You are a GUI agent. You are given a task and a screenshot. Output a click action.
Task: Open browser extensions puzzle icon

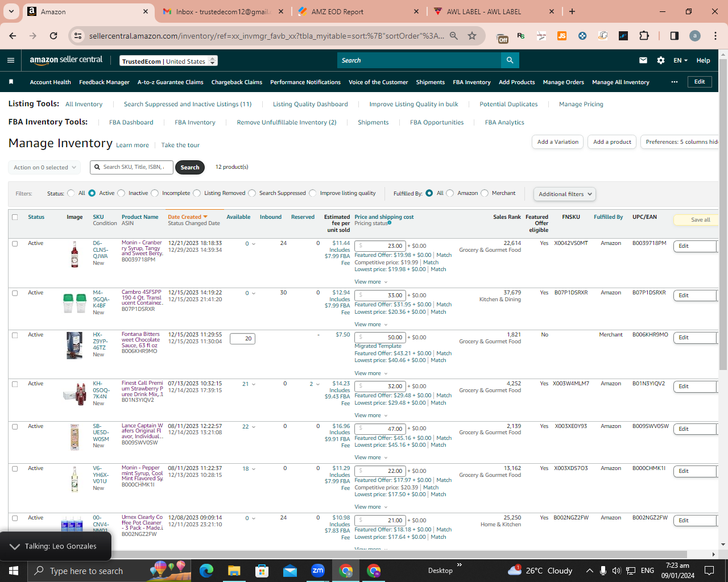tap(644, 36)
